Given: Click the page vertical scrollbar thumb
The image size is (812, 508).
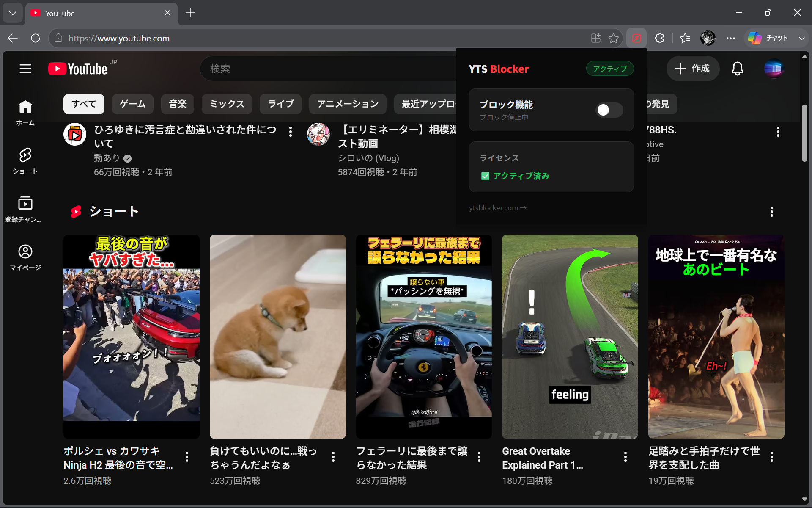Looking at the screenshot, I should point(804,133).
